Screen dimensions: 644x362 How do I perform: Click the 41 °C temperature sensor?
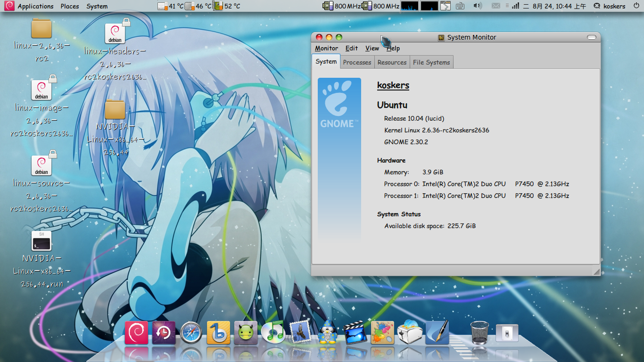tap(171, 6)
